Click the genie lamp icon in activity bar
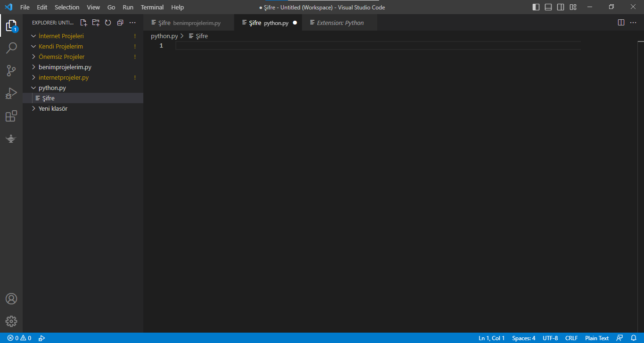The width and height of the screenshot is (644, 343). [11, 139]
